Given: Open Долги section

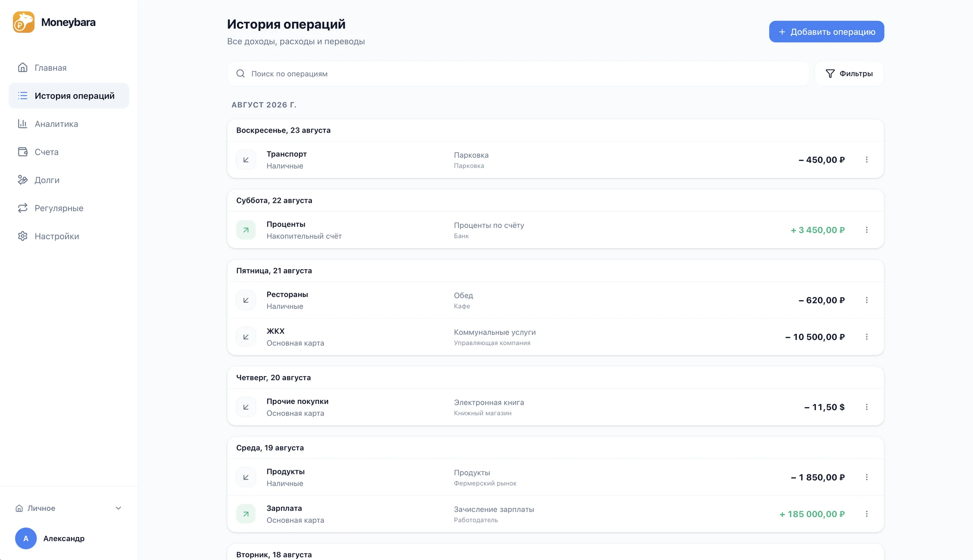Looking at the screenshot, I should [x=69, y=180].
